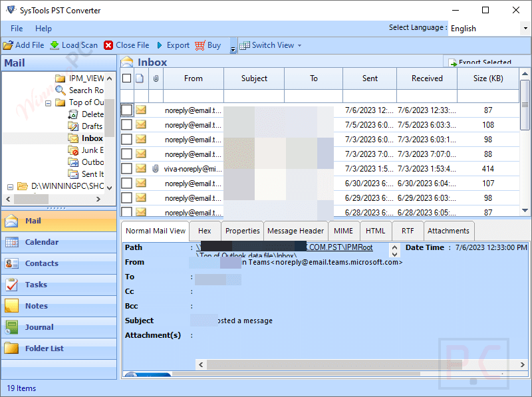The width and height of the screenshot is (532, 397).
Task: Switch to the Message Header tab
Action: point(295,231)
